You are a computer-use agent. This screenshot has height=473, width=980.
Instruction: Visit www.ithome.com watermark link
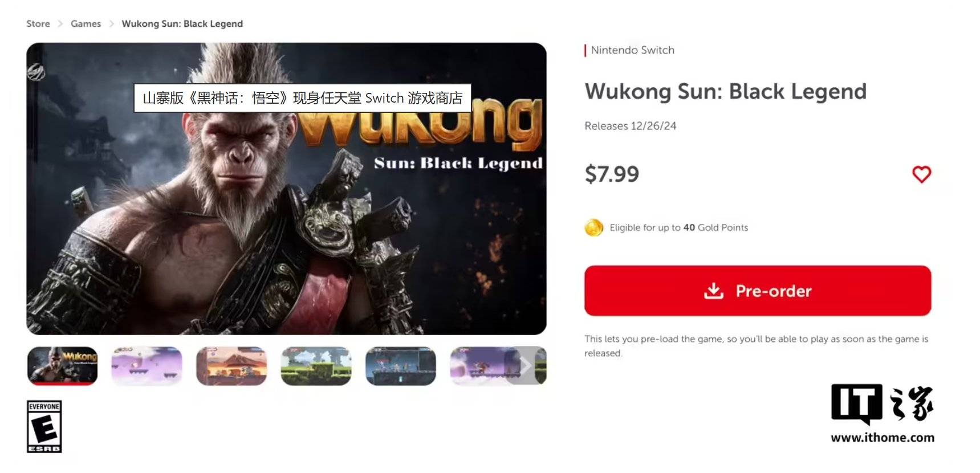(x=883, y=438)
